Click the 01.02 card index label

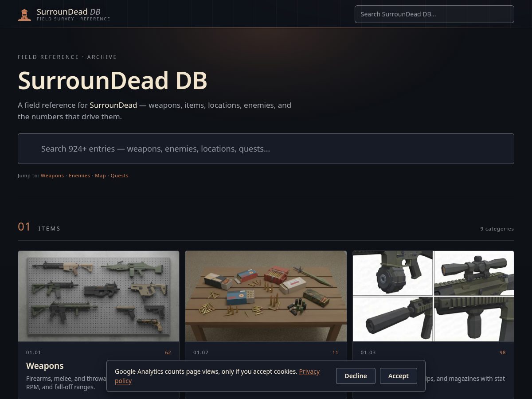pos(201,352)
